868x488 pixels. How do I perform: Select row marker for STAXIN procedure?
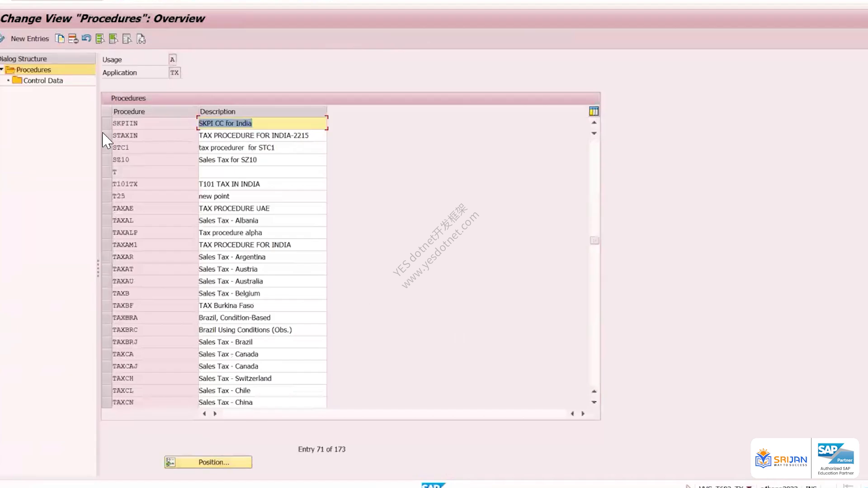click(107, 136)
